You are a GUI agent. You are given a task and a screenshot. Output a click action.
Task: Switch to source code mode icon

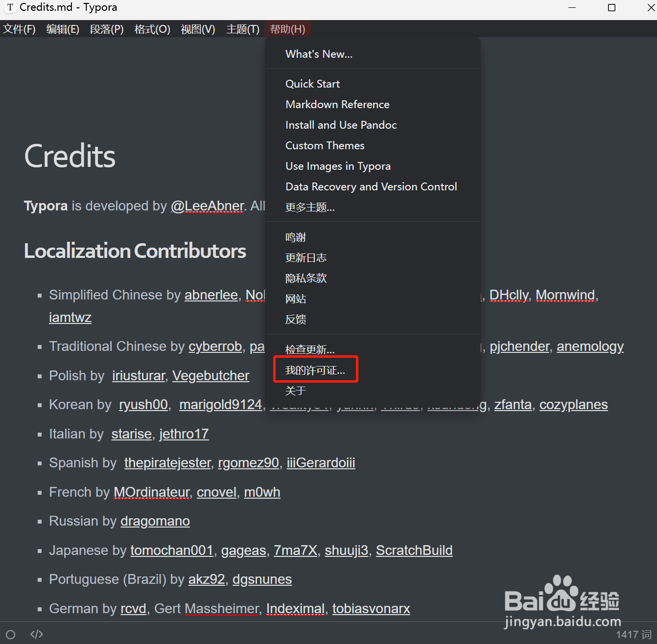pos(37,635)
